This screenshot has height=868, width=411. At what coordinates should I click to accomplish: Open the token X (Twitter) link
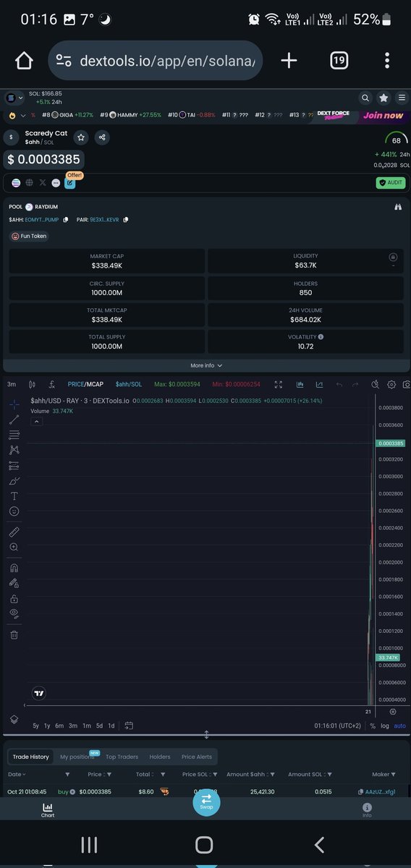pyautogui.click(x=43, y=183)
